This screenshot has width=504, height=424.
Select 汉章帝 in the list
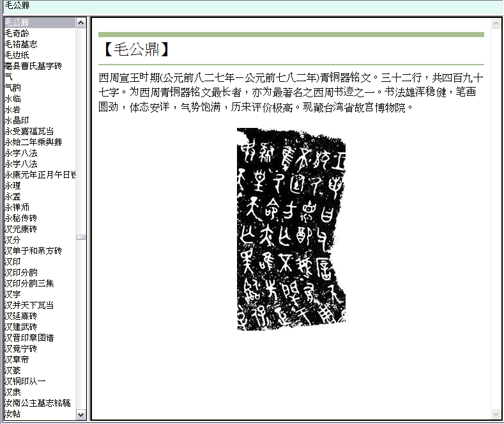[17, 359]
